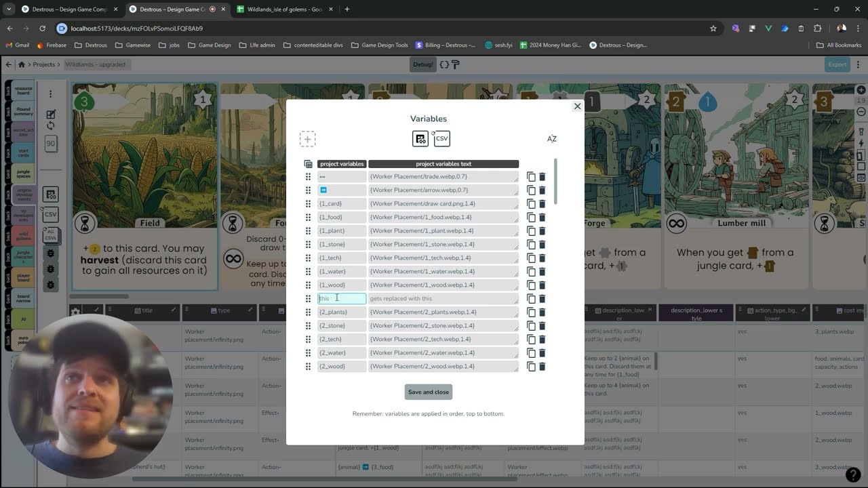
Task: Duplicate the {1_tech} variable row
Action: (531, 258)
